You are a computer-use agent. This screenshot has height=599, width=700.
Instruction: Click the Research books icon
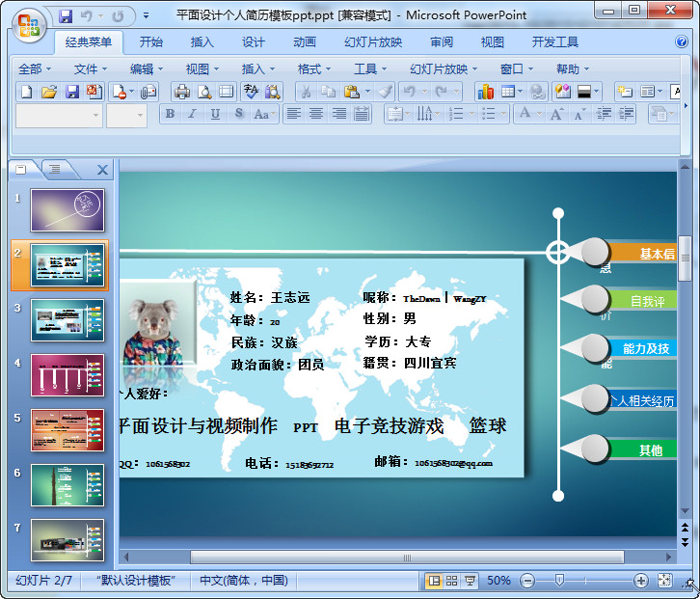pos(272,92)
